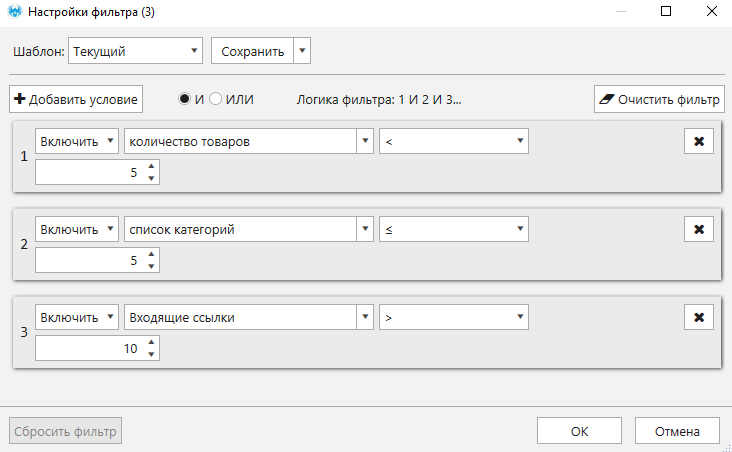Click the Логика фильтра: 1 И 2 И 3... text

(379, 99)
